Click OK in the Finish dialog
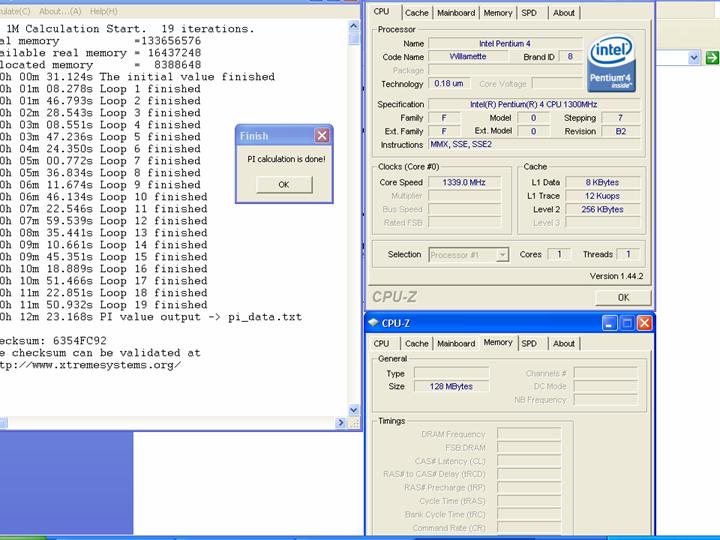Screen dimensions: 720x540 (284, 185)
